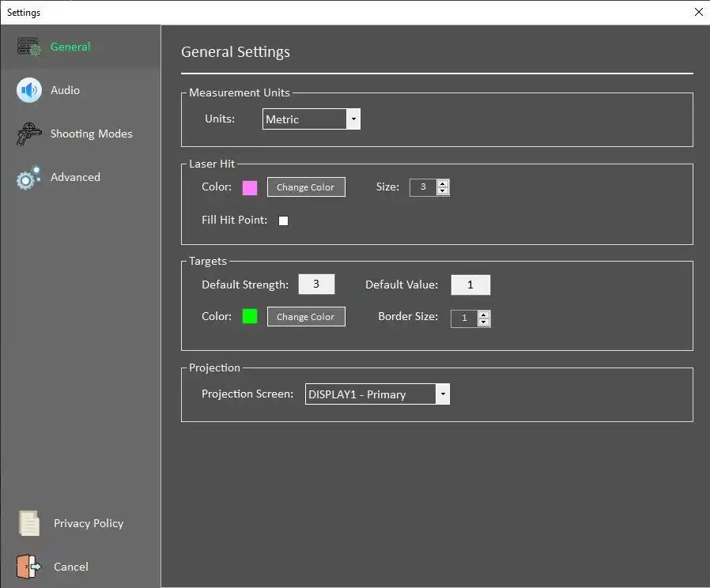Screen dimensions: 710x588
Task: Expand the Projection Screen dropdown
Action: [442, 394]
